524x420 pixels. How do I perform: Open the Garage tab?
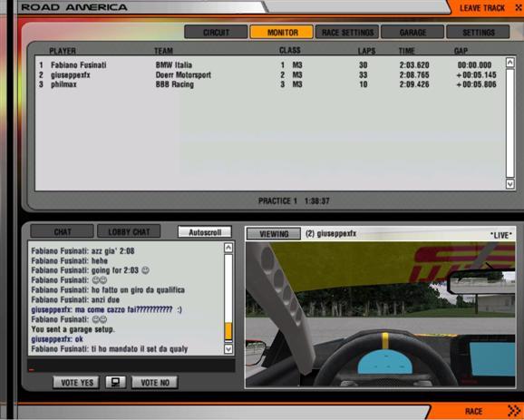click(412, 33)
